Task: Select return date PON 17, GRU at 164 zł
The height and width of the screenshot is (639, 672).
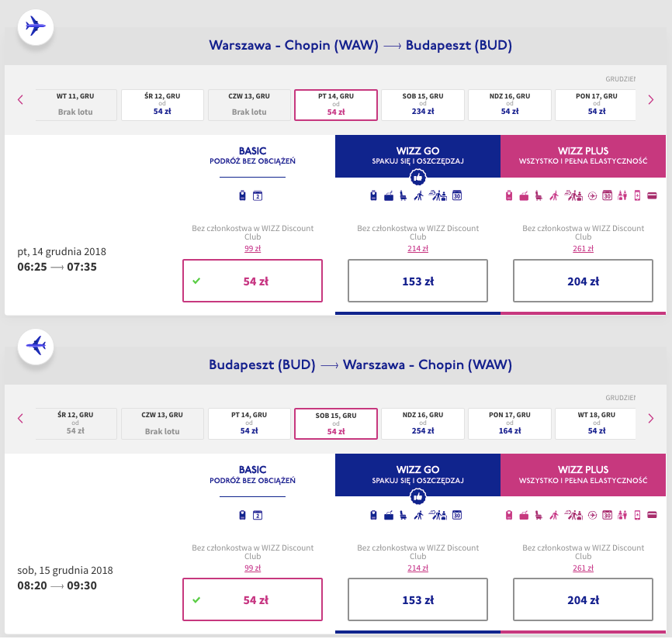Action: tap(510, 423)
